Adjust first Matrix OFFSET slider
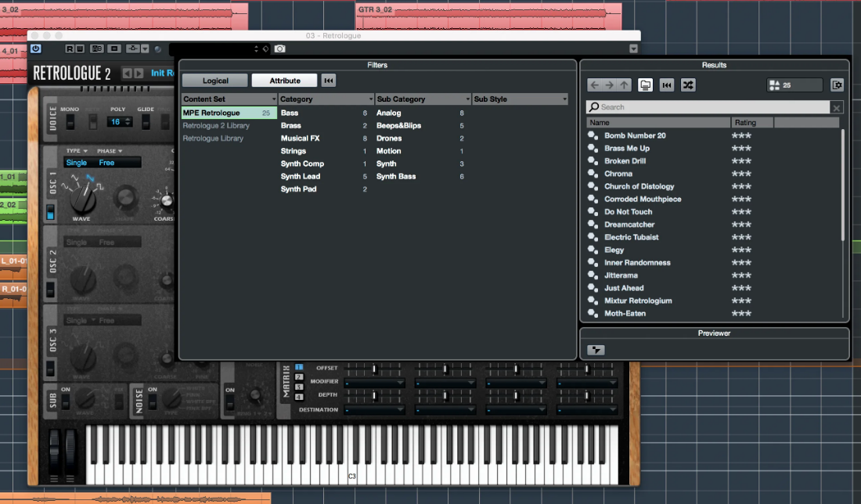 pos(374,369)
